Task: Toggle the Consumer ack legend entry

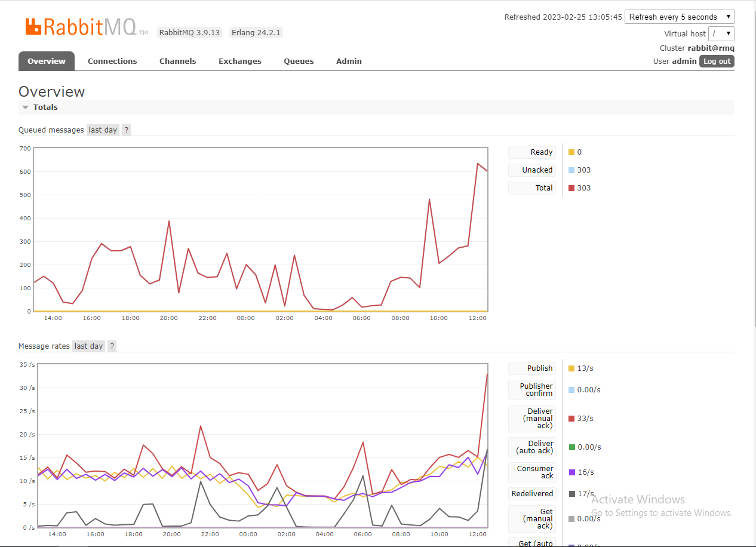Action: (532, 472)
